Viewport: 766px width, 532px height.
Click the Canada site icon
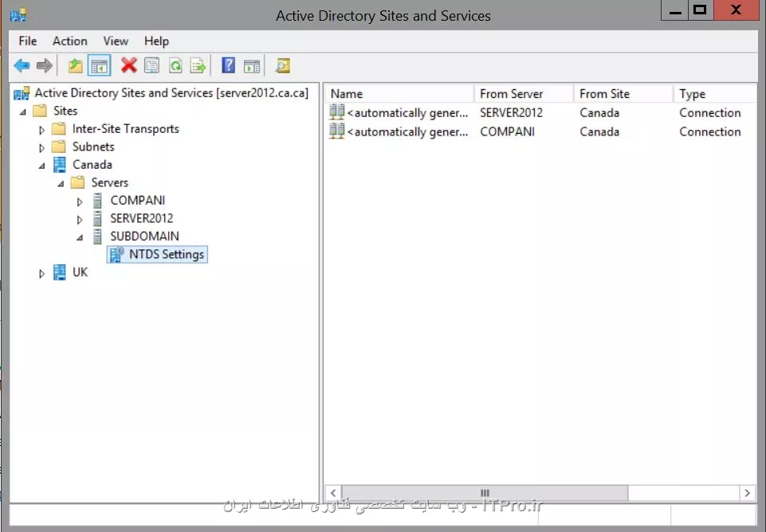click(59, 165)
